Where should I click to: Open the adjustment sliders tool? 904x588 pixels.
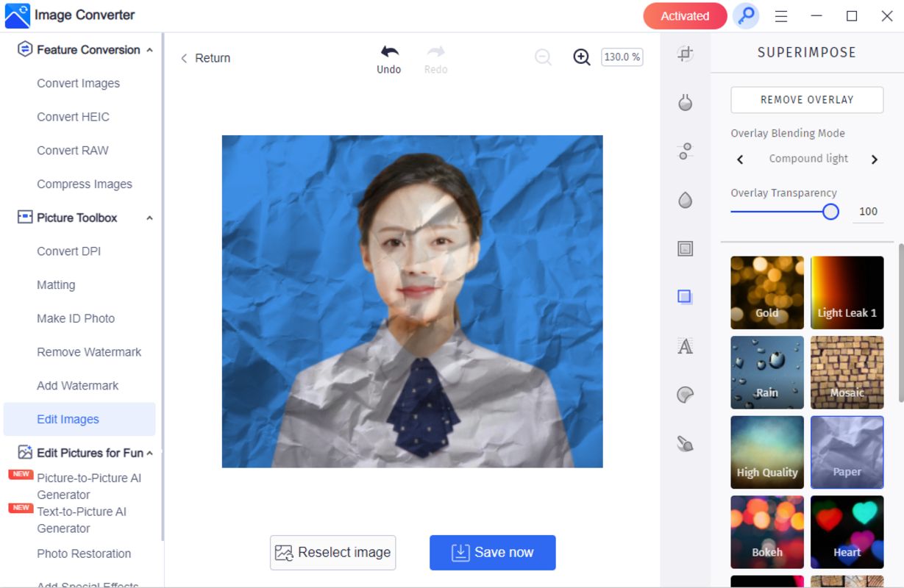[686, 151]
